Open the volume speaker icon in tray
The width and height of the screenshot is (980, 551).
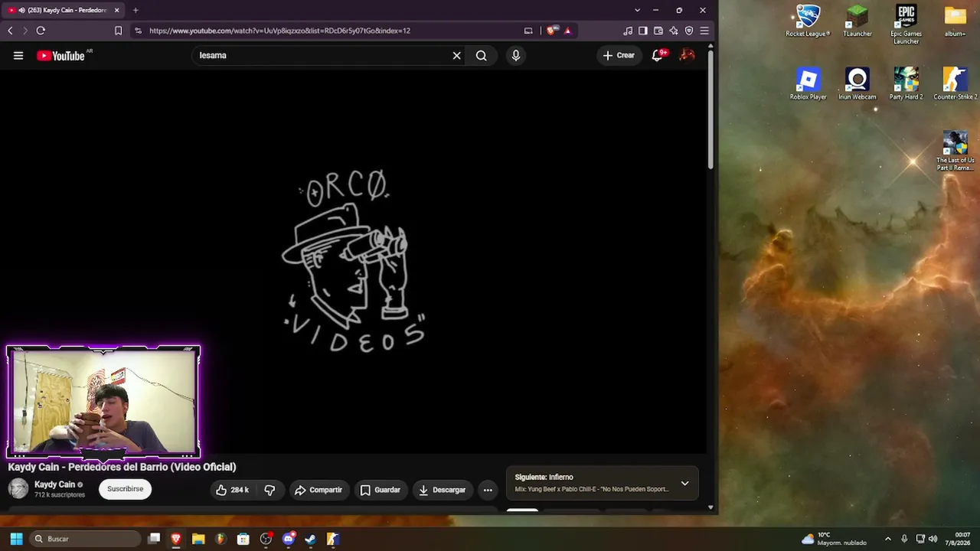pos(933,539)
